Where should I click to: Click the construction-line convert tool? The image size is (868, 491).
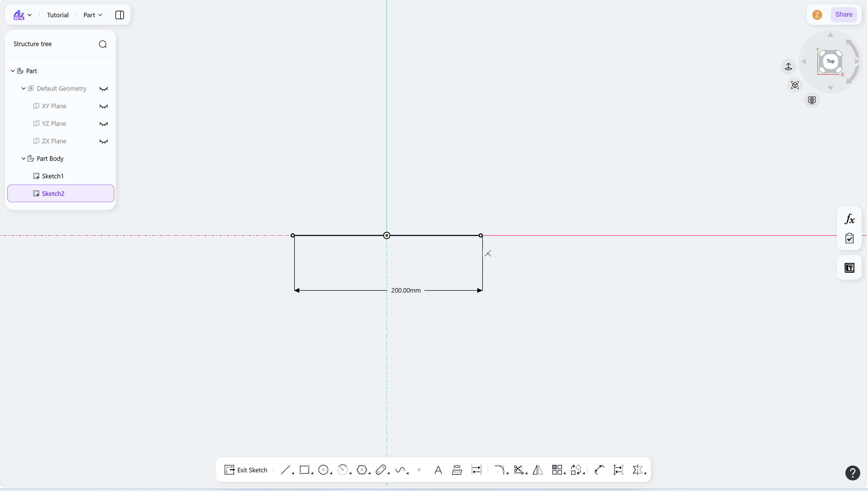pos(476,470)
